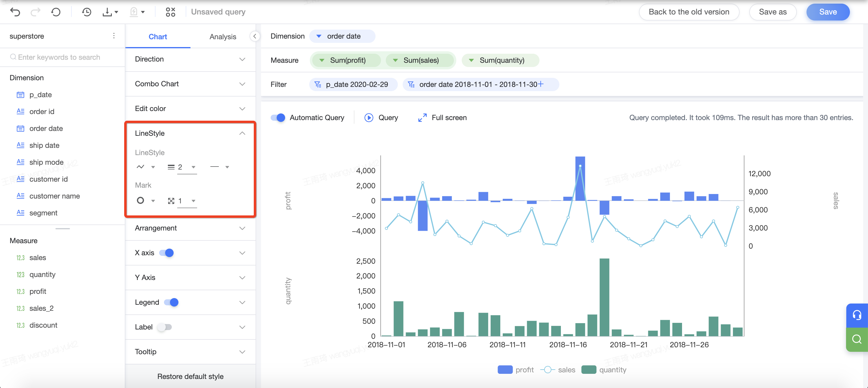This screenshot has height=388, width=868.
Task: Toggle Automatic Query switch
Action: point(278,117)
